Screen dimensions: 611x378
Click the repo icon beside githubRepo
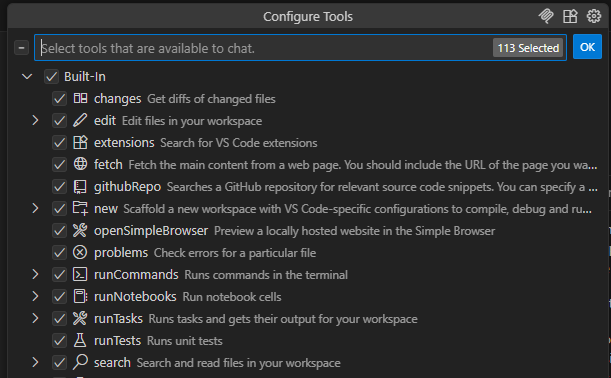coord(80,187)
